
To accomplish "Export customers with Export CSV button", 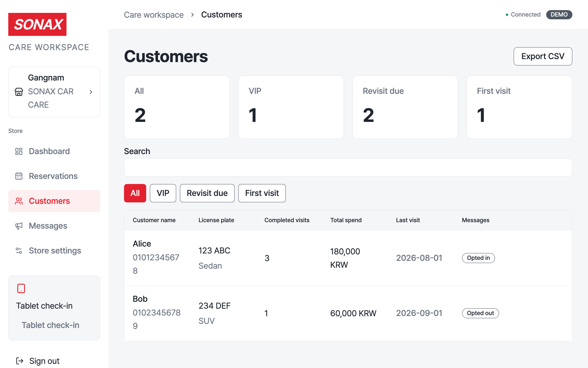I will click(543, 56).
